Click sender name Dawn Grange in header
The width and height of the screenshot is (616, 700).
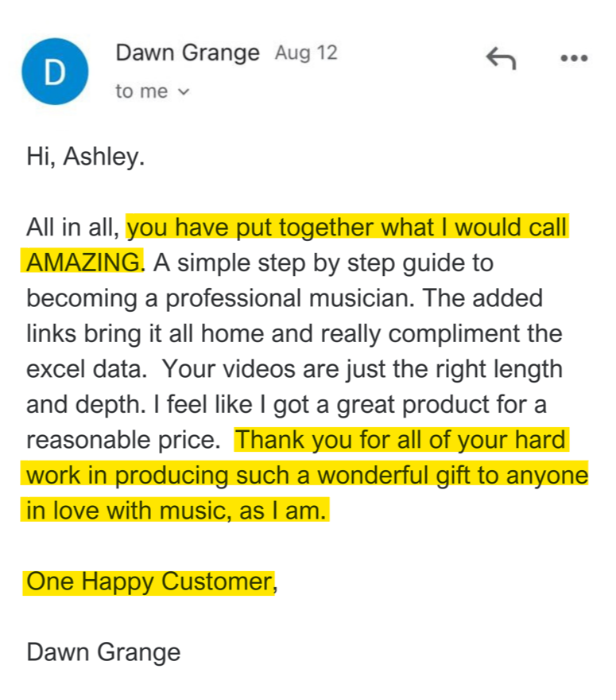coord(188,53)
